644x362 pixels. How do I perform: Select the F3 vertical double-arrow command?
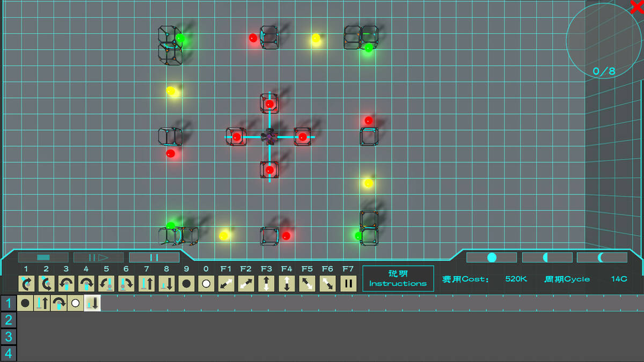(266, 283)
